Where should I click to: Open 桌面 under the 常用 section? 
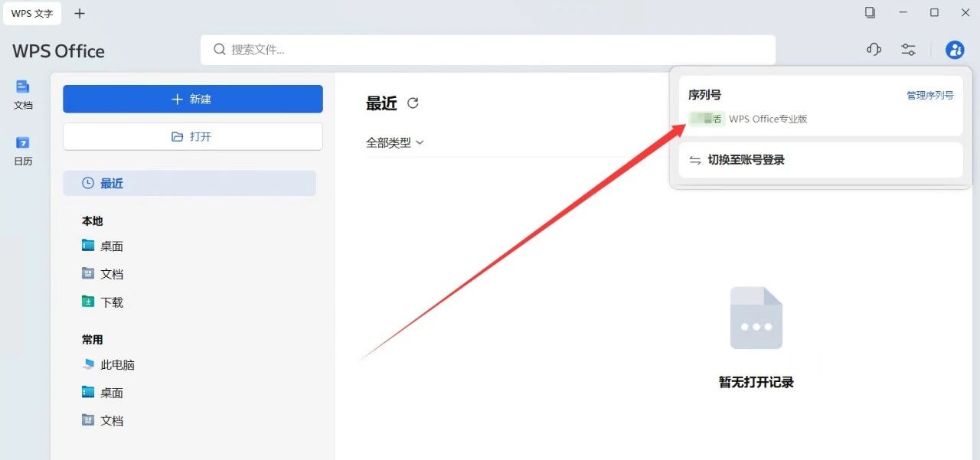click(x=103, y=392)
